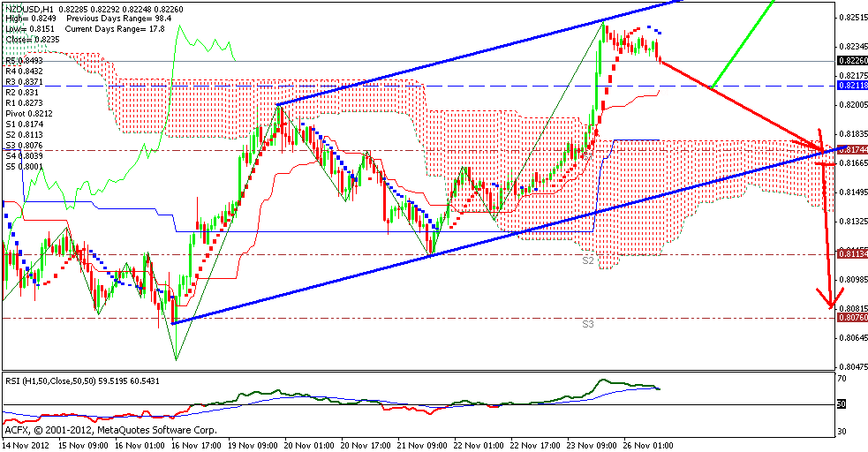Image resolution: width=868 pixels, height=452 pixels.
Task: Select price axis value 0.81835
Action: click(853, 134)
